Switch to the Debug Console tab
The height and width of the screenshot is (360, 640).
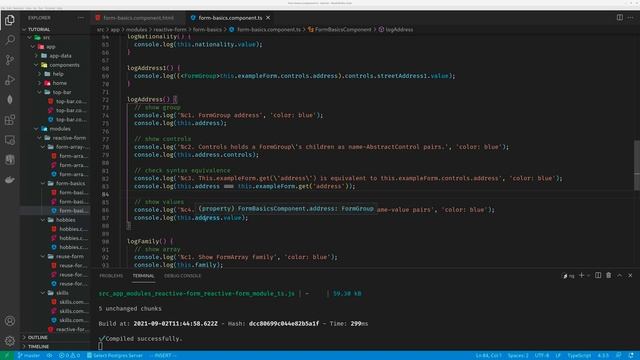182,276
